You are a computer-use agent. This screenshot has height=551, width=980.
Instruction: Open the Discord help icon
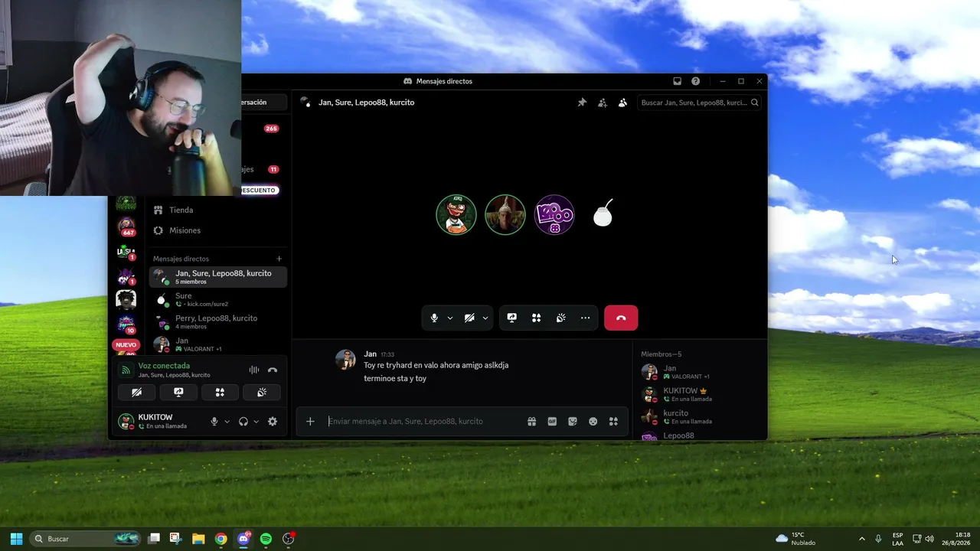coord(695,81)
